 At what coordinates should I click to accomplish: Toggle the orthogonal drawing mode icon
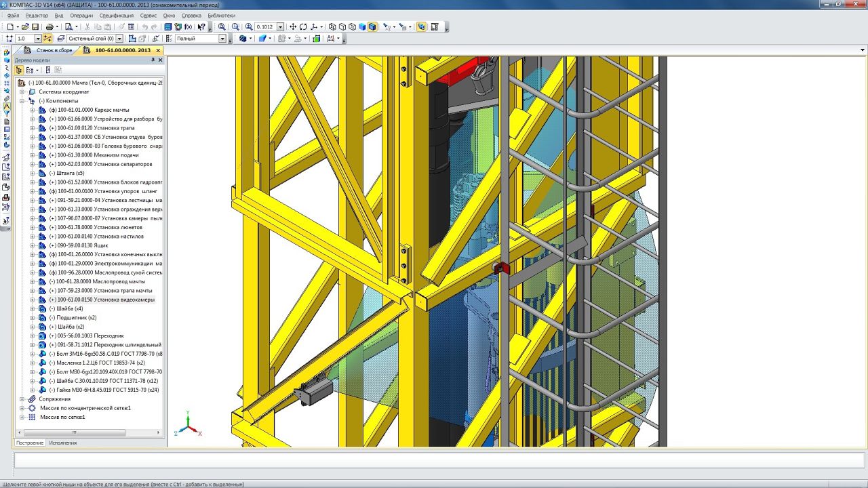click(46, 39)
